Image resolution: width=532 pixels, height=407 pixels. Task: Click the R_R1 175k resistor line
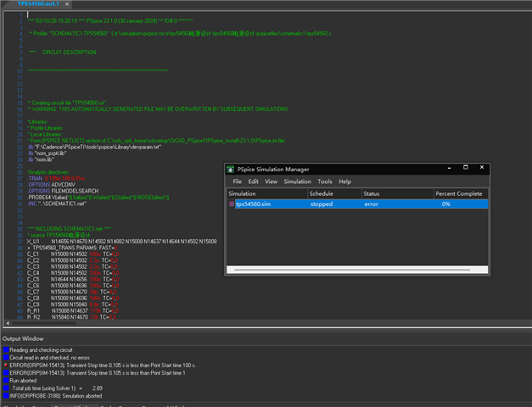pos(73,310)
